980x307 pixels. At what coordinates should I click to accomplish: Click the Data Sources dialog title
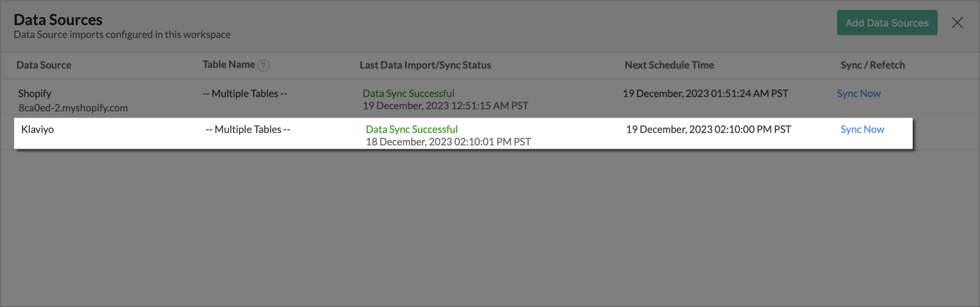pyautogui.click(x=58, y=20)
